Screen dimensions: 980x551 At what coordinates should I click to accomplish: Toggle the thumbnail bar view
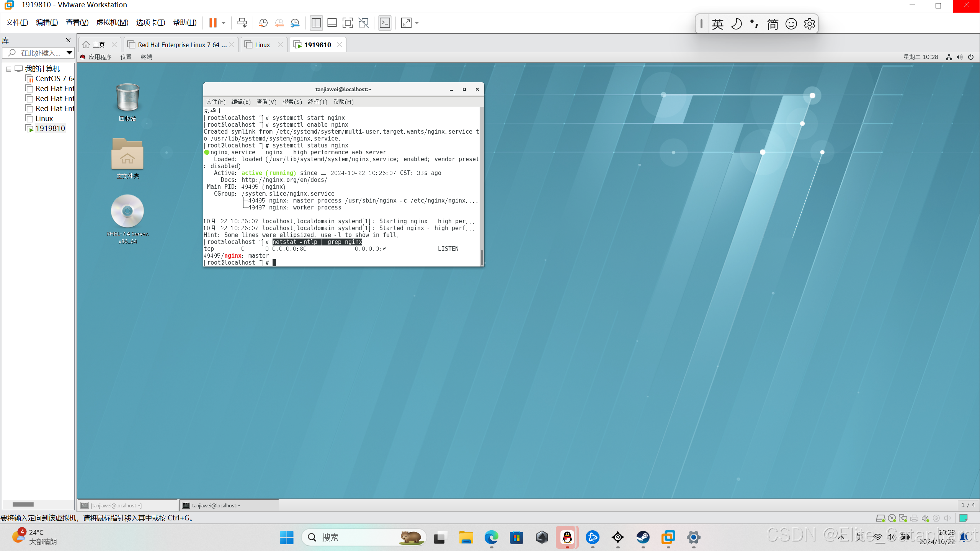point(332,23)
